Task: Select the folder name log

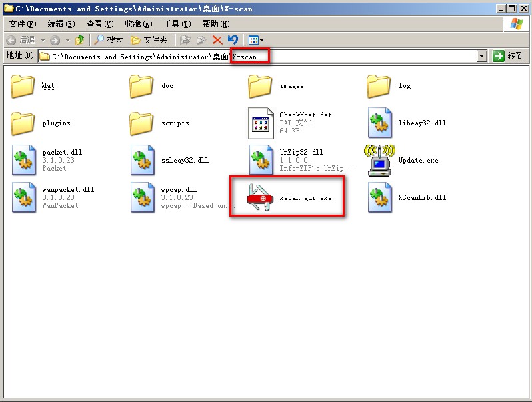Action: pyautogui.click(x=405, y=86)
